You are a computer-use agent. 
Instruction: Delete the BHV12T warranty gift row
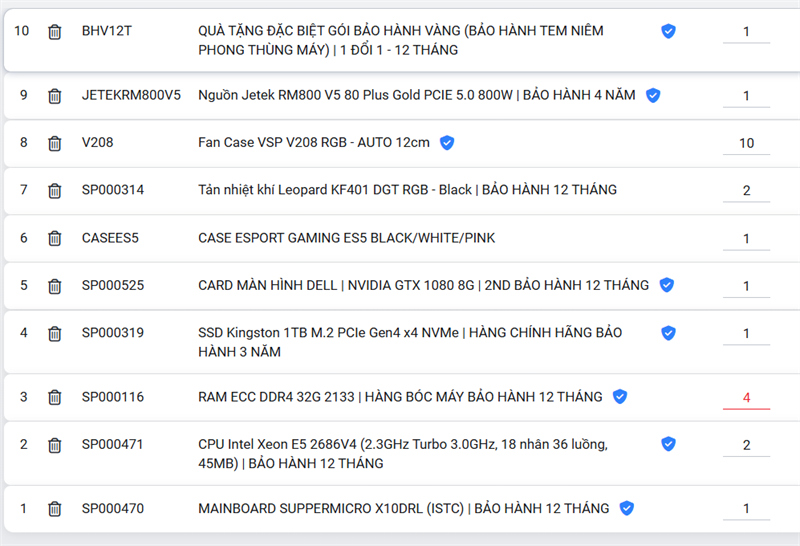55,32
